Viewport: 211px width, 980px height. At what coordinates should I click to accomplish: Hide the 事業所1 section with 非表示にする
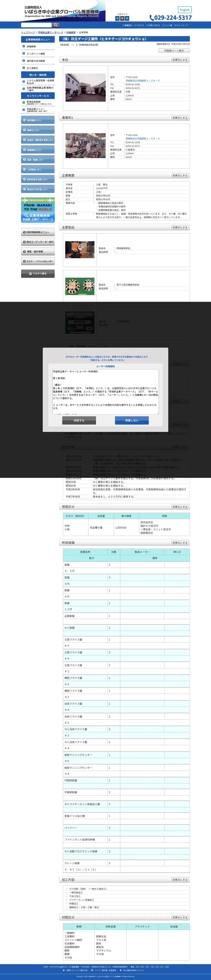tap(180, 118)
